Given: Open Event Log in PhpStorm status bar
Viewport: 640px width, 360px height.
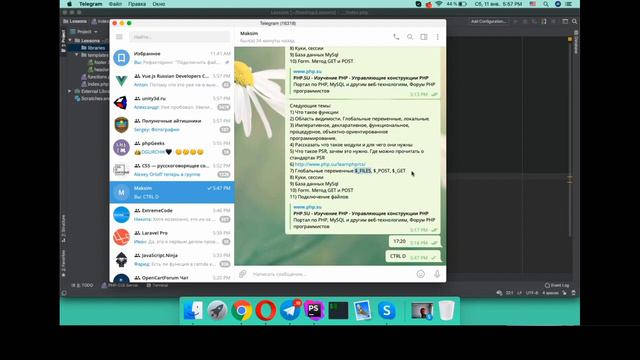Looking at the screenshot, I should pyautogui.click(x=557, y=285).
